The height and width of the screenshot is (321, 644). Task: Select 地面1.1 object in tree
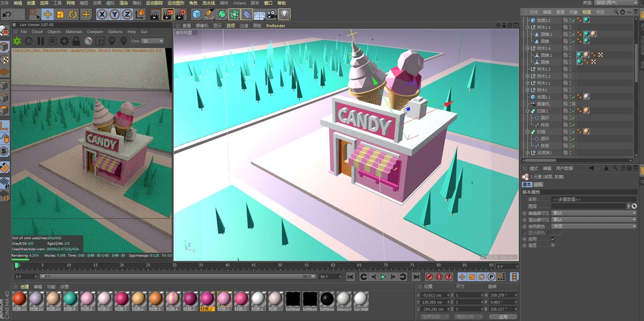point(543,97)
